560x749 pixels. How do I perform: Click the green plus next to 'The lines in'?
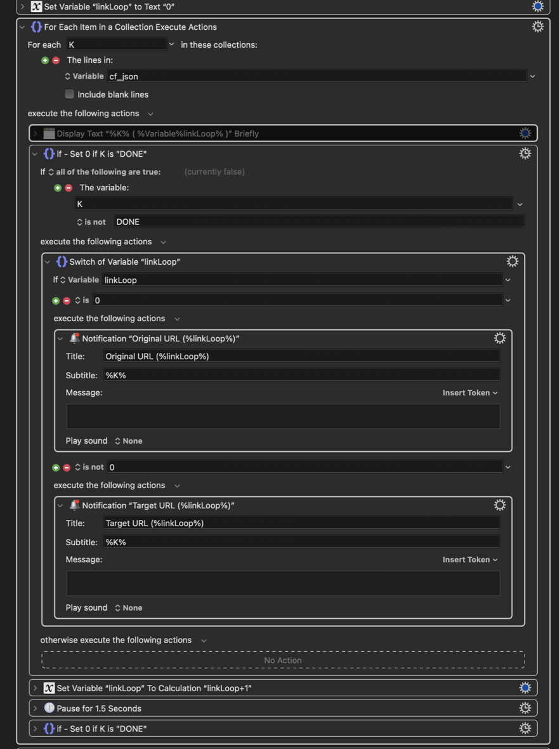click(x=45, y=60)
